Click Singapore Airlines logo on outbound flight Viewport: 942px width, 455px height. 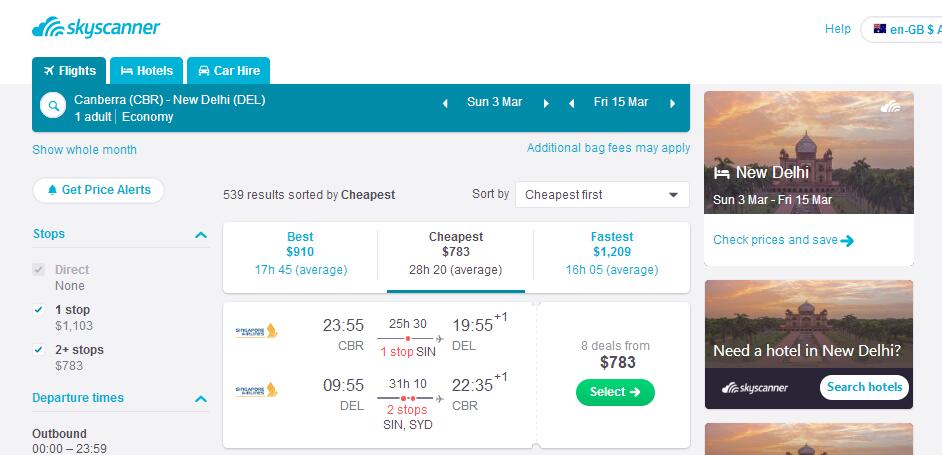257,331
